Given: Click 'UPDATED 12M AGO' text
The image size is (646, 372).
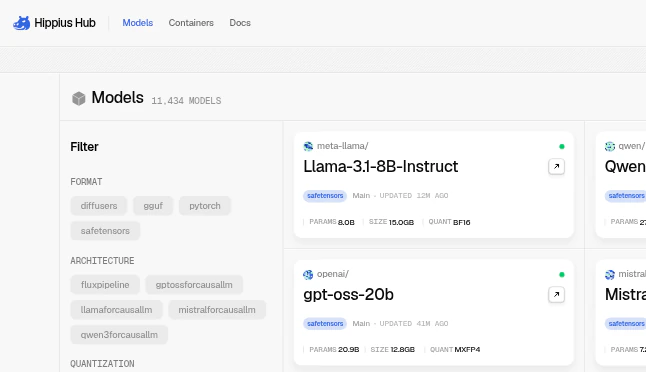Looking at the screenshot, I should click(414, 196).
